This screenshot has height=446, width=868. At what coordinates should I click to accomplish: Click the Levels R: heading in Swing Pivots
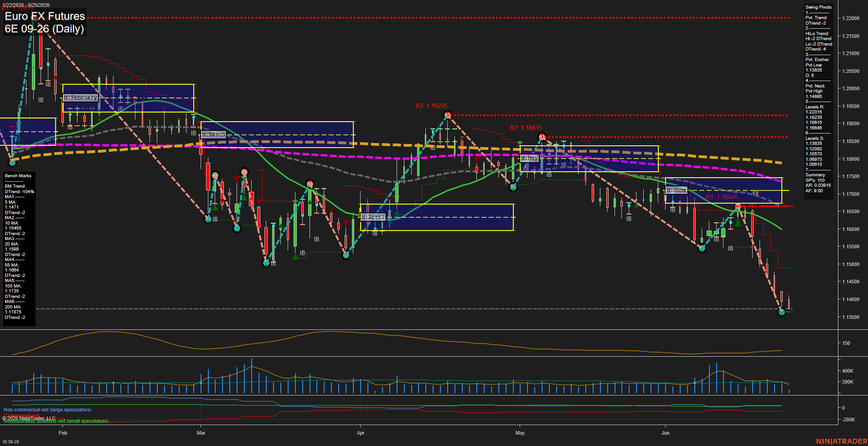click(815, 107)
